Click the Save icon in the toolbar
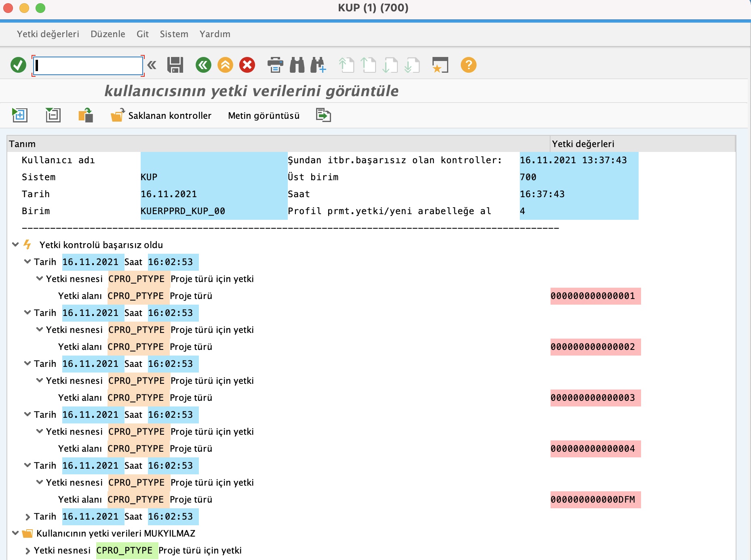751x560 pixels. coord(175,65)
